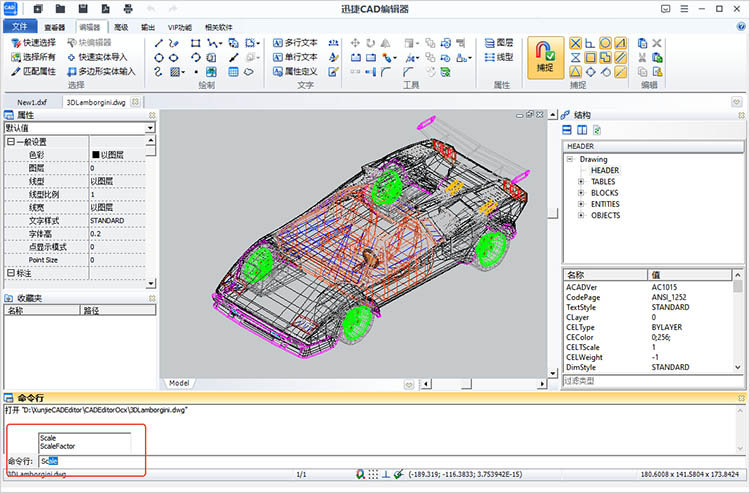750x493 pixels.
Task: Expand the ENTITIES tree node
Action: click(581, 204)
